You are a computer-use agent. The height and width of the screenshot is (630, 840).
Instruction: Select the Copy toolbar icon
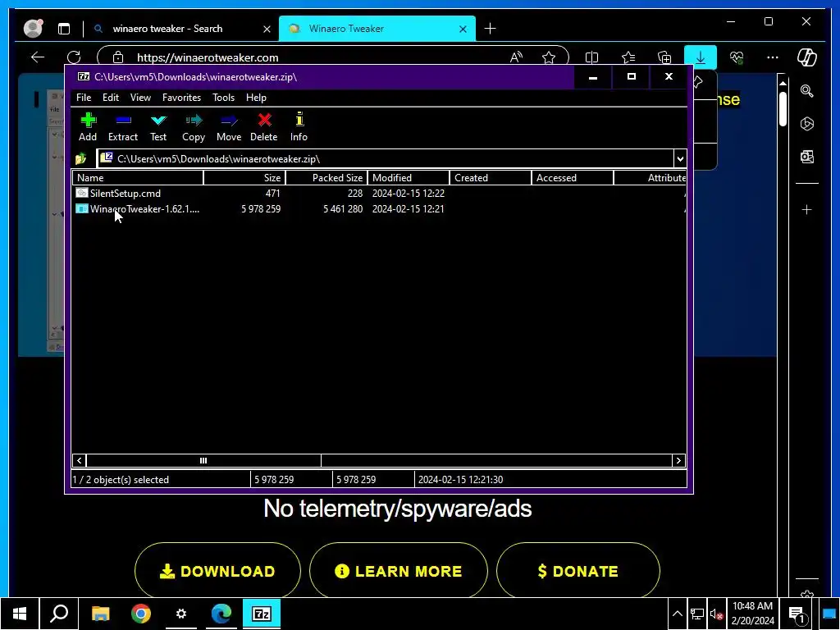click(x=194, y=127)
